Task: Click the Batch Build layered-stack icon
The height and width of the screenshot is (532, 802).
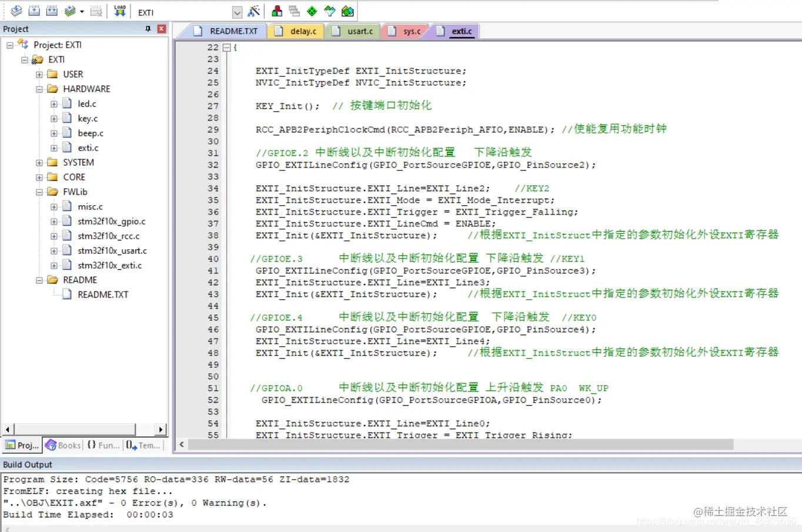Action: (x=71, y=11)
